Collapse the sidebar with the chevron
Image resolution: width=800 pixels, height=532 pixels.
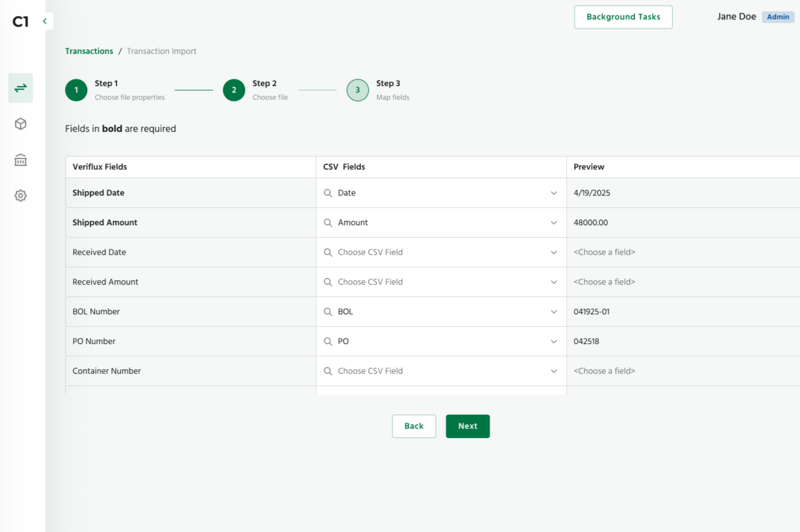click(x=45, y=21)
